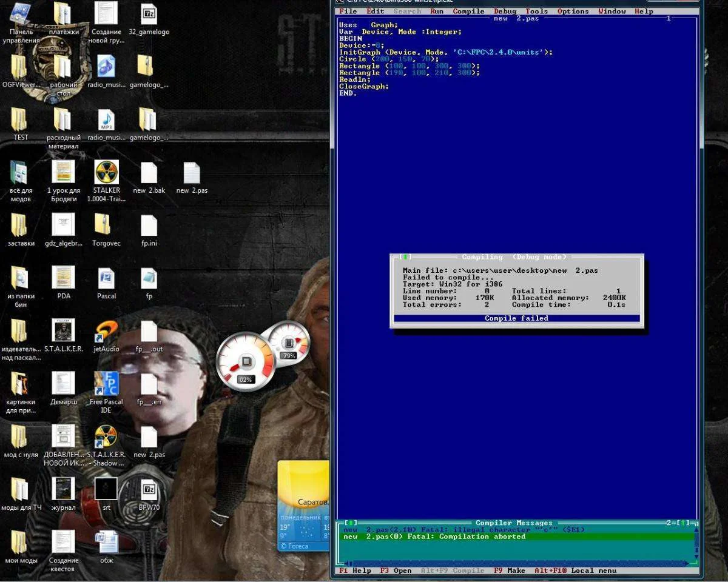Open the Window menu
The image size is (728, 582).
[612, 12]
